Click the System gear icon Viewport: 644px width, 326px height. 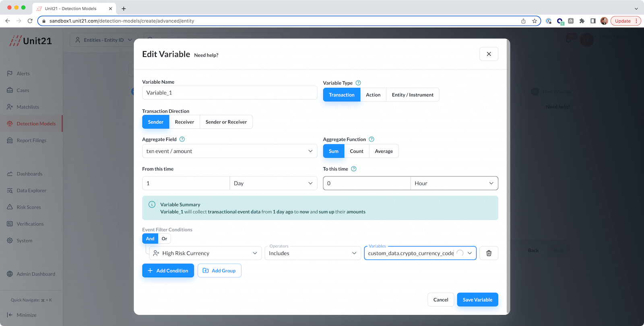(x=10, y=240)
